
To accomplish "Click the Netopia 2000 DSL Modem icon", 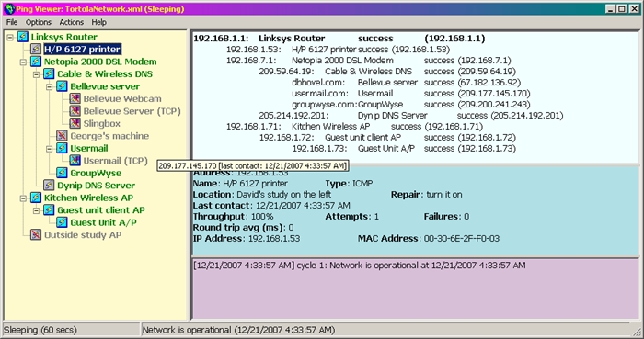I will (36, 62).
